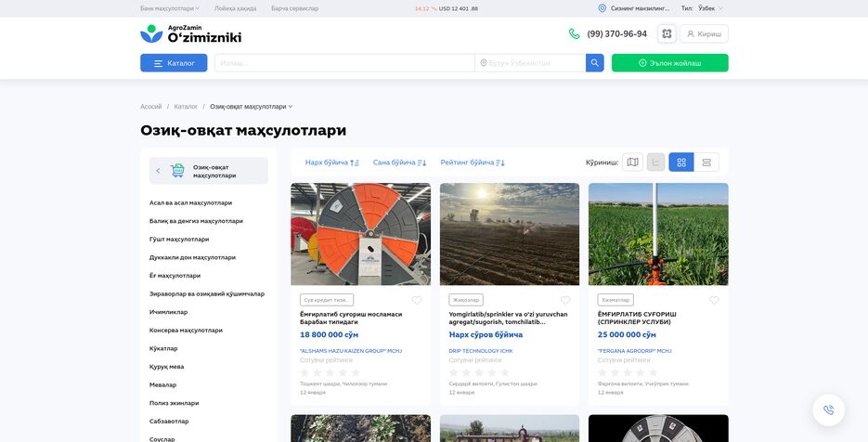Select Мевалар category
The width and height of the screenshot is (868, 442).
point(162,385)
